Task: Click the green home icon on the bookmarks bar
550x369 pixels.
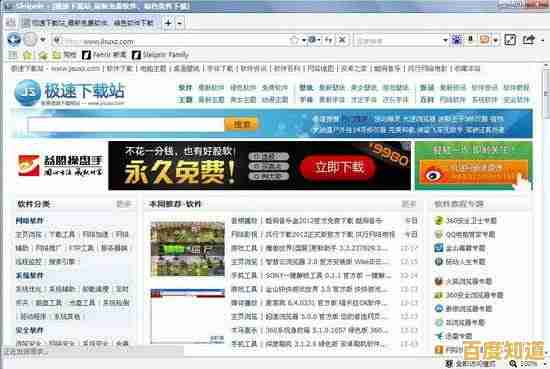Action: pyautogui.click(x=27, y=55)
